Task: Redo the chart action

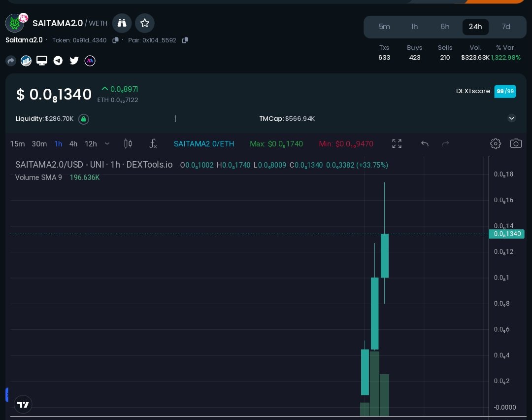Action: pos(445,143)
